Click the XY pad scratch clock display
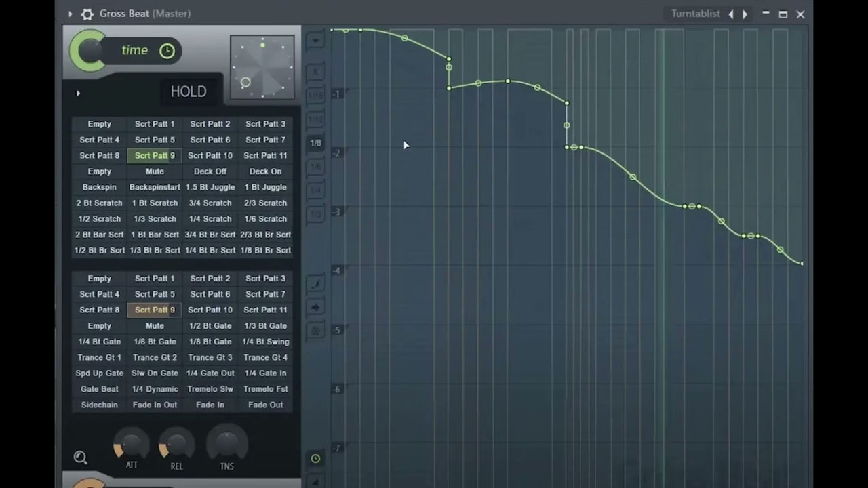Screen dimensions: 868x488 point(262,67)
